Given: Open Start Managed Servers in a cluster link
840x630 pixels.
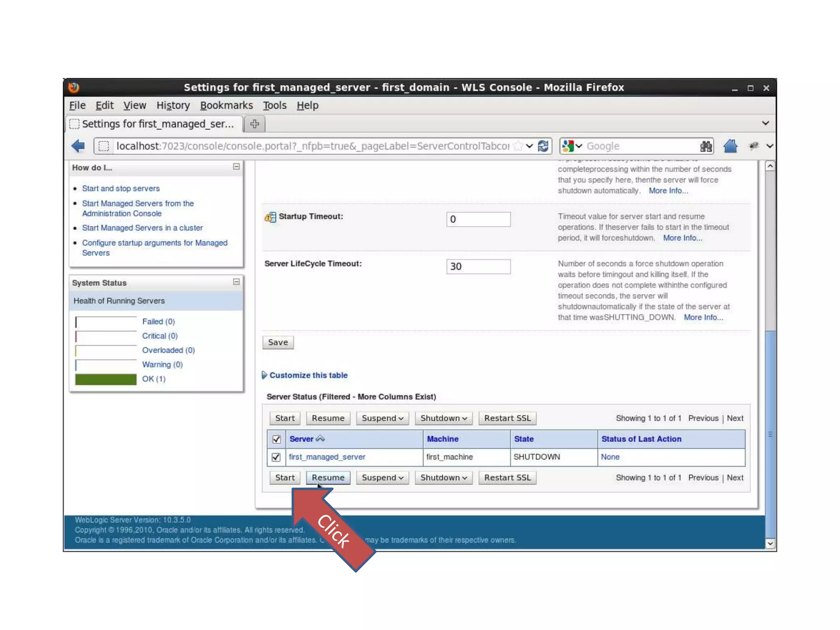Looking at the screenshot, I should click(x=142, y=228).
